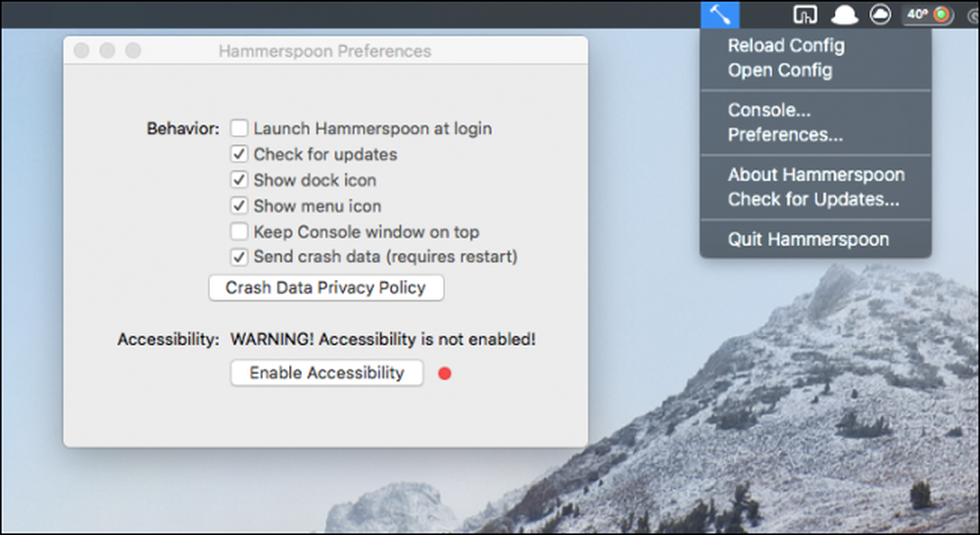
Task: Click the Hammerspoon Preferences window title
Action: pyautogui.click(x=325, y=51)
